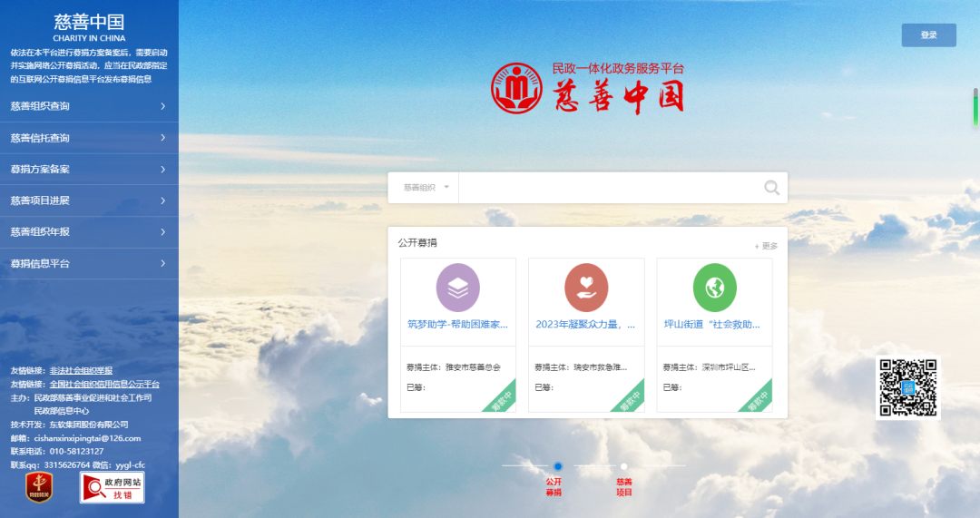
Task: Click 募捐主体：雅安市慈善总会 text
Action: tap(454, 367)
